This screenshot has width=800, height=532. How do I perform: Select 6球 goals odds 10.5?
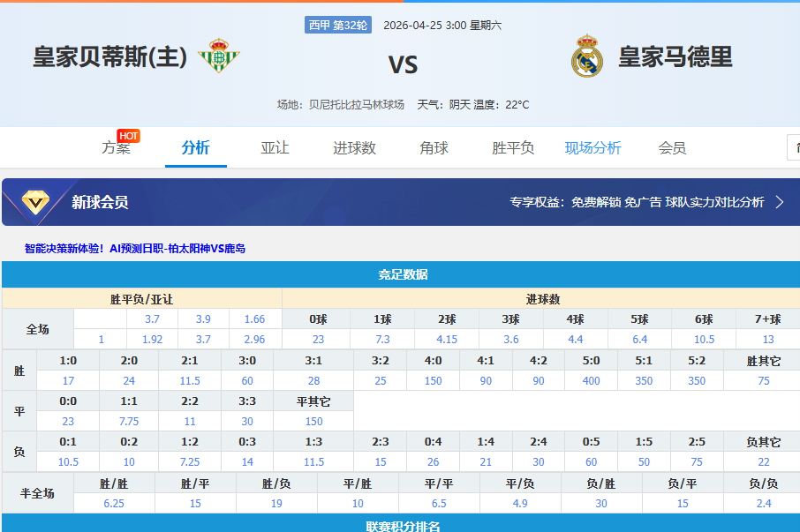pos(704,340)
